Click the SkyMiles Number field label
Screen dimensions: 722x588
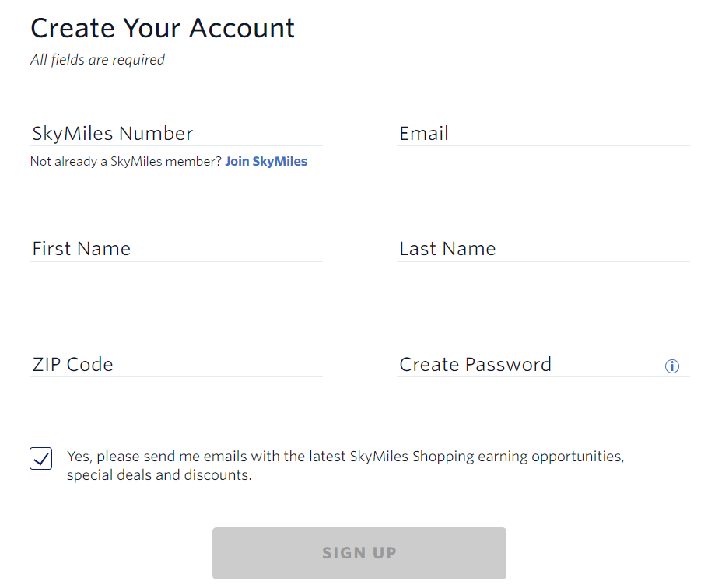(113, 133)
